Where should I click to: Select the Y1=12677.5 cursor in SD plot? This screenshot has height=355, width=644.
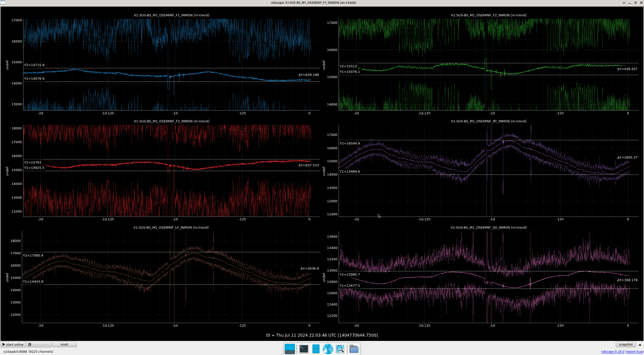[350, 285]
